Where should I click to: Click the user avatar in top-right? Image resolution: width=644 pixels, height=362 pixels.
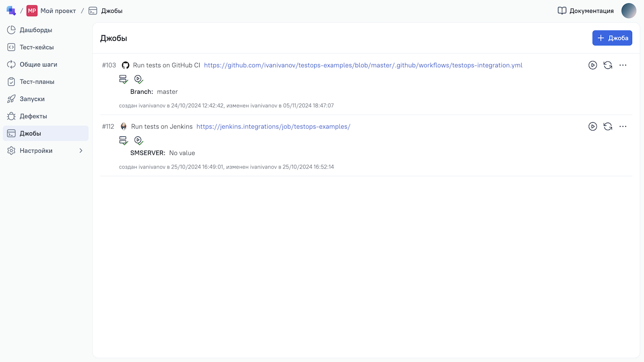628,11
